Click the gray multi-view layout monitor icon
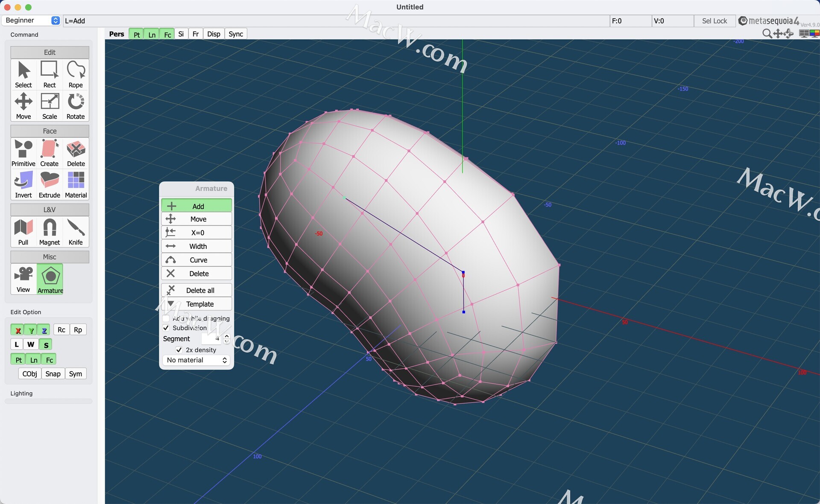This screenshot has width=820, height=504. pyautogui.click(x=804, y=34)
